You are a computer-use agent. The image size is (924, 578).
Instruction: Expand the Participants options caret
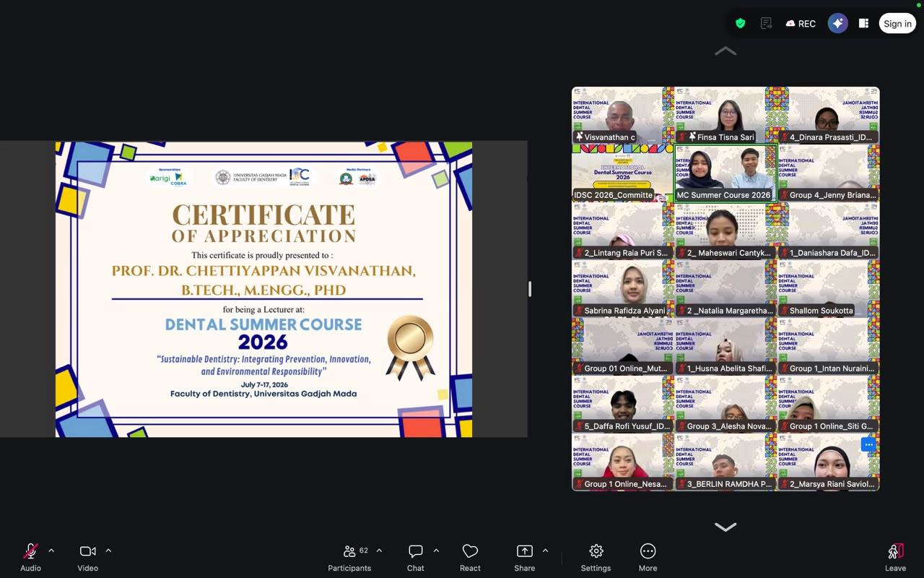tap(379, 551)
